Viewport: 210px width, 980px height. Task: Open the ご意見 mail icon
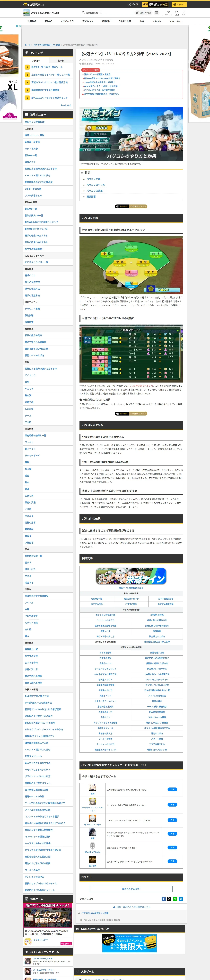(176, 13)
